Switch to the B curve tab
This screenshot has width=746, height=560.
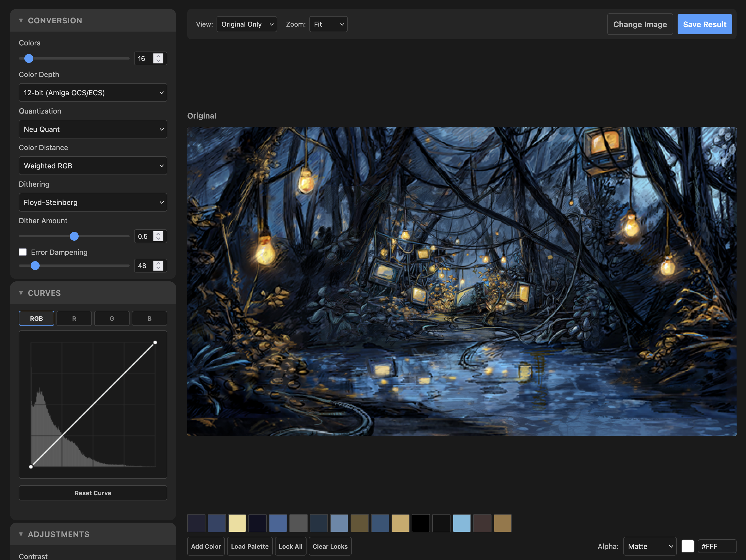pyautogui.click(x=149, y=318)
